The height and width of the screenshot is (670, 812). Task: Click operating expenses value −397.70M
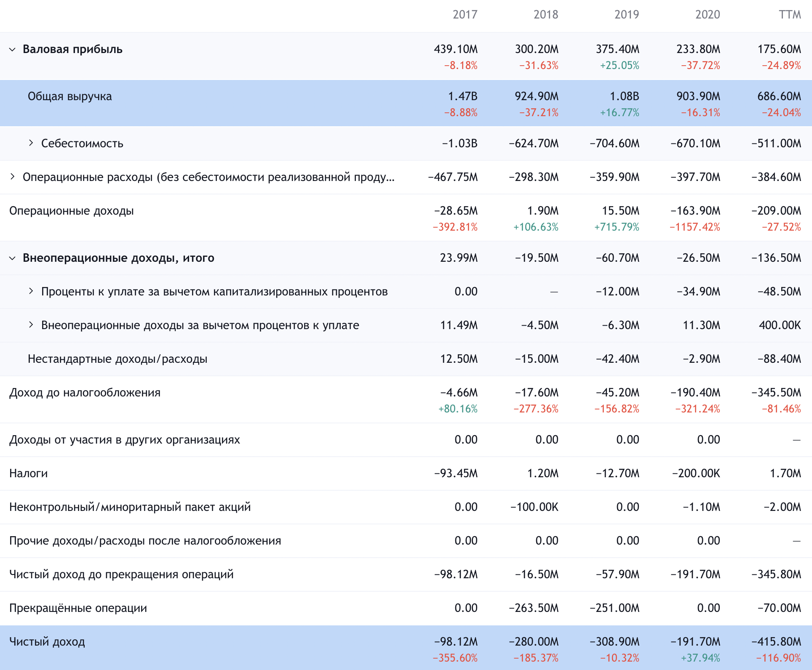click(x=695, y=177)
